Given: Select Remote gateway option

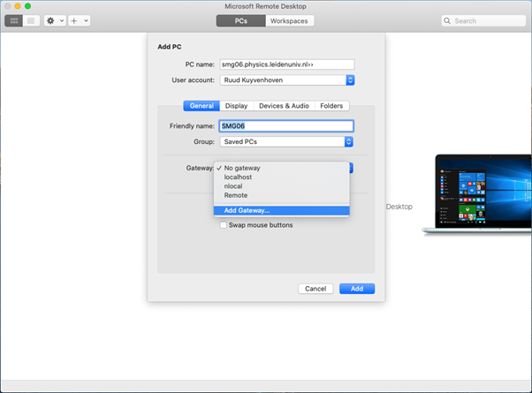Looking at the screenshot, I should [x=237, y=195].
